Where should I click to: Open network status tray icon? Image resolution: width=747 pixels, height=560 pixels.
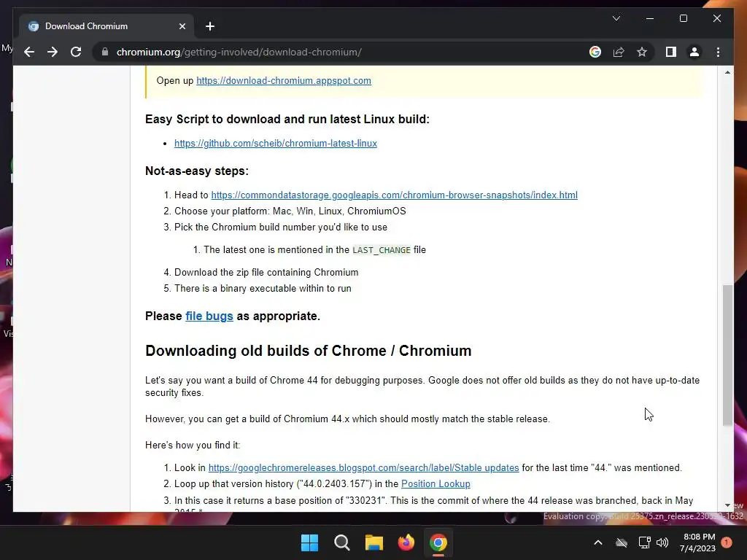[x=644, y=542]
